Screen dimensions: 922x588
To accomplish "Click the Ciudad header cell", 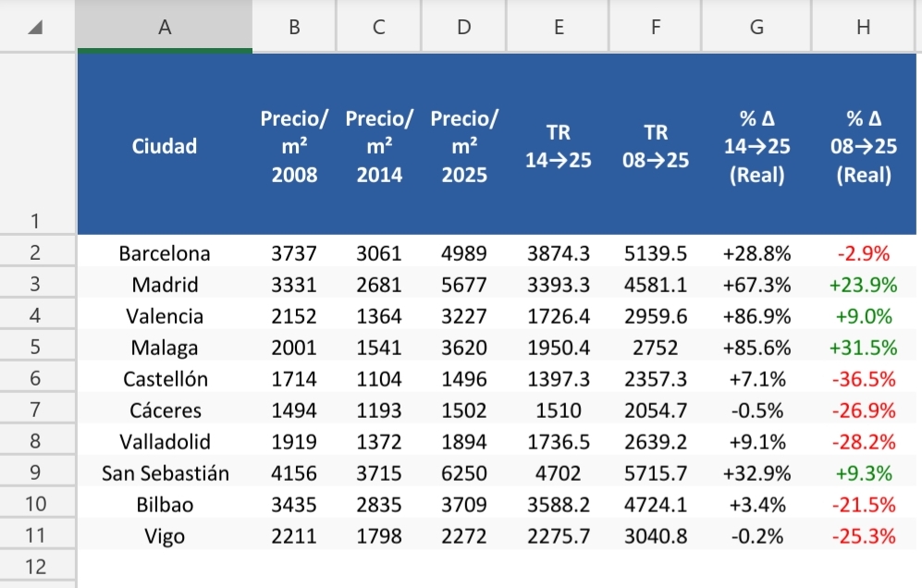I will coord(165,145).
